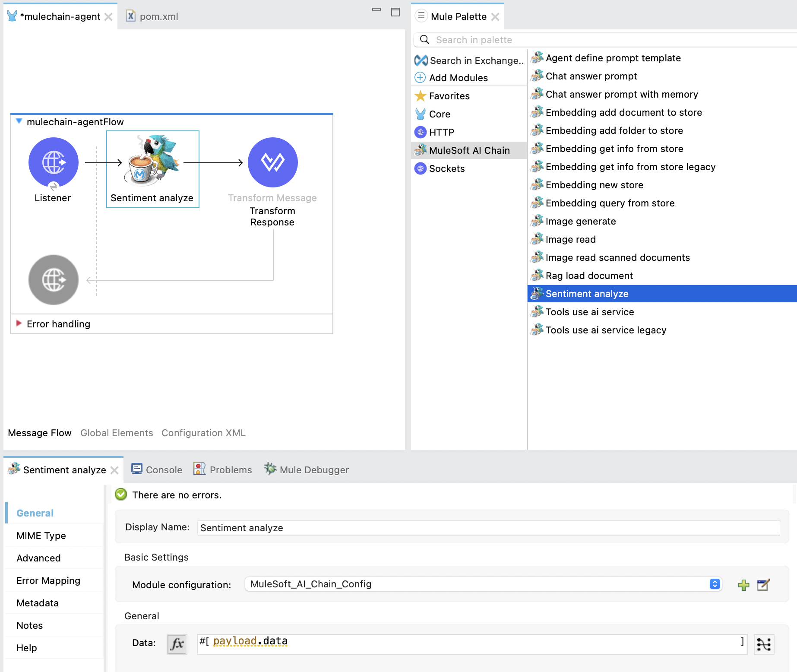Open the Console tab
The width and height of the screenshot is (797, 672).
pos(157,470)
